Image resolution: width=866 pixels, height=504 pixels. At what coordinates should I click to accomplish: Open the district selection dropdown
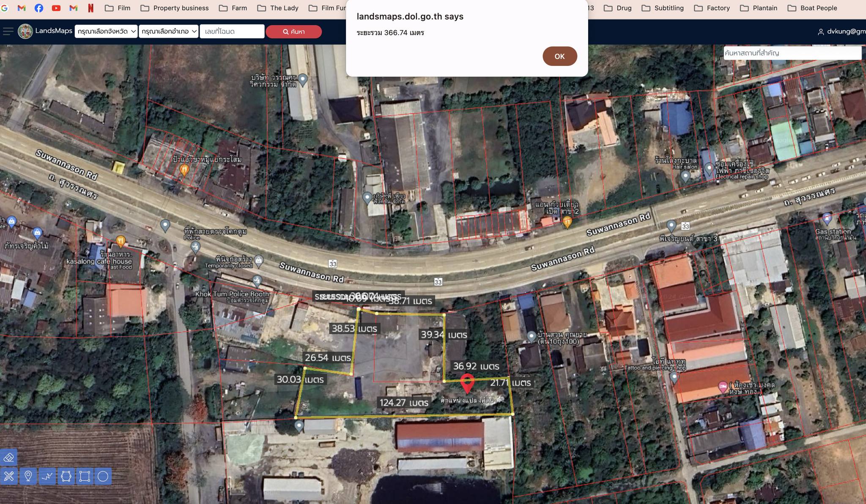(169, 31)
